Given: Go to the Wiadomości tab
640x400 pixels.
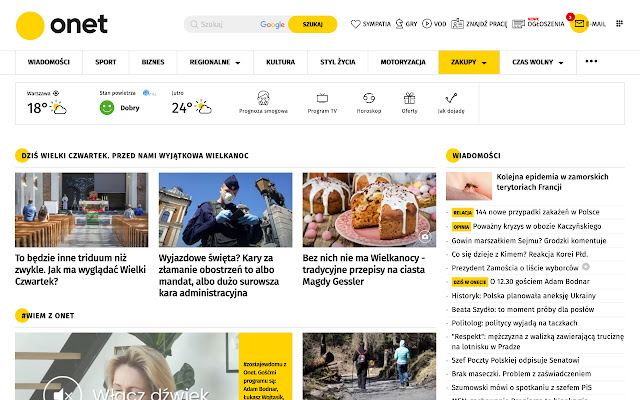Looking at the screenshot, I should (x=49, y=62).
